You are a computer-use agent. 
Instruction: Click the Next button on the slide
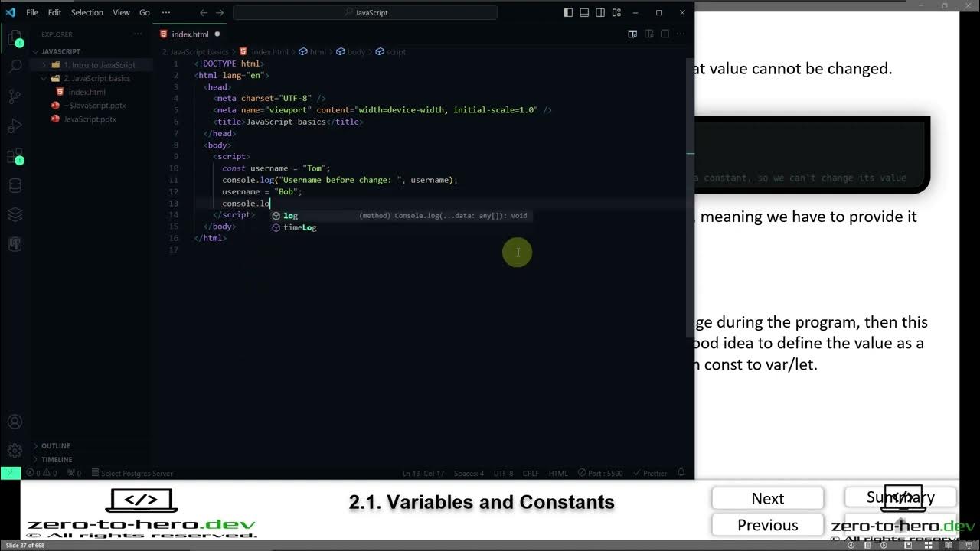[767, 499]
